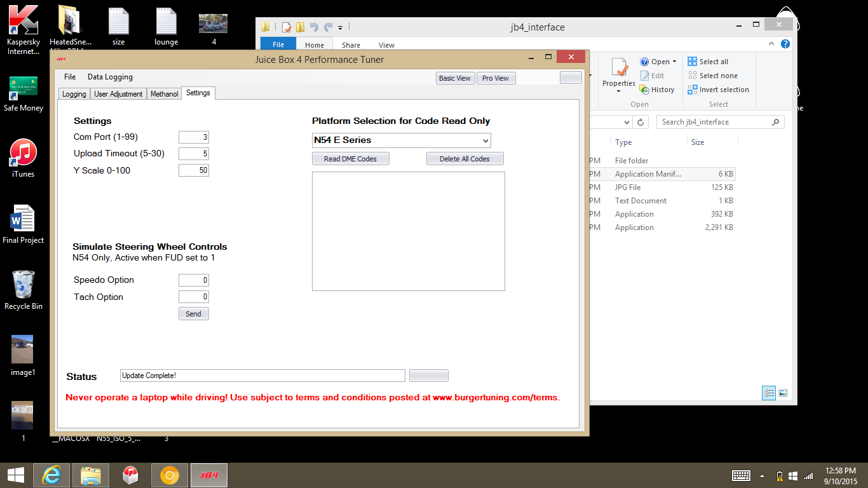Switch to the Home ribbon tab in Explorer

click(315, 45)
